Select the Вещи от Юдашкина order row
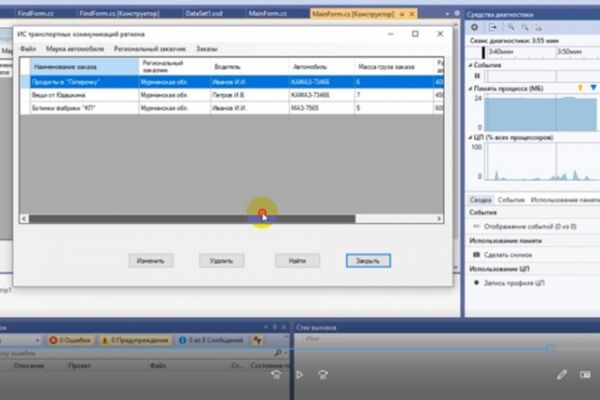 point(232,95)
